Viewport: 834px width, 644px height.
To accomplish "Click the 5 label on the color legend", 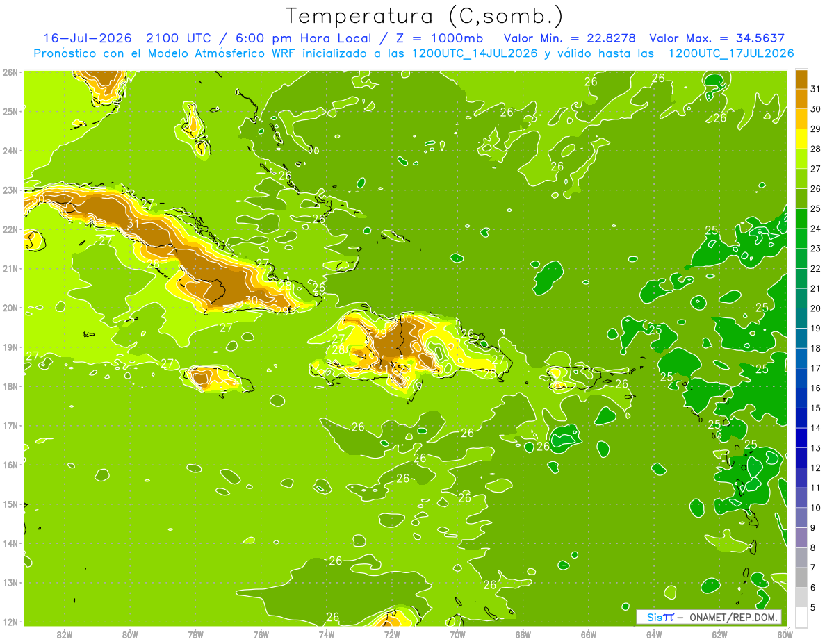I will point(814,608).
